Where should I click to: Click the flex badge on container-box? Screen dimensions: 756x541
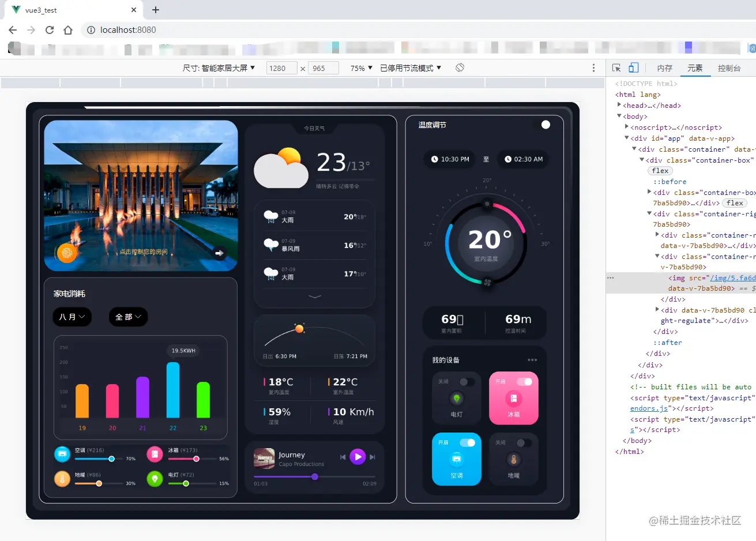(660, 171)
